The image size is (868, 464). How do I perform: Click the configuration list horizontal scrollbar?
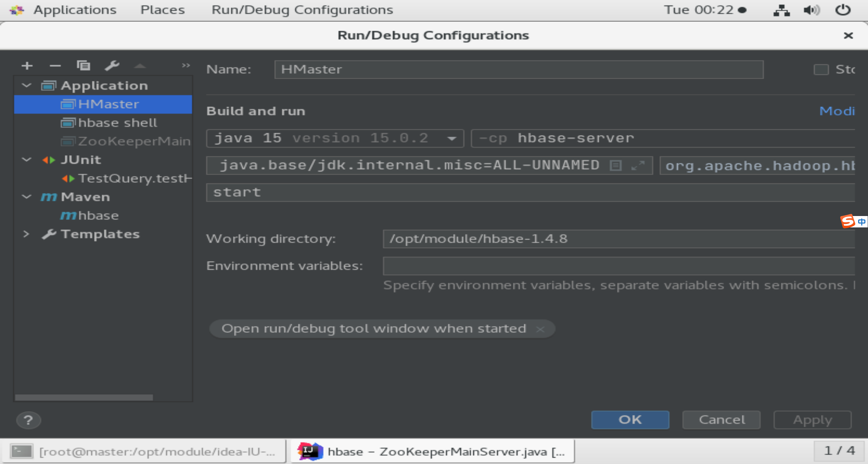[x=84, y=398]
